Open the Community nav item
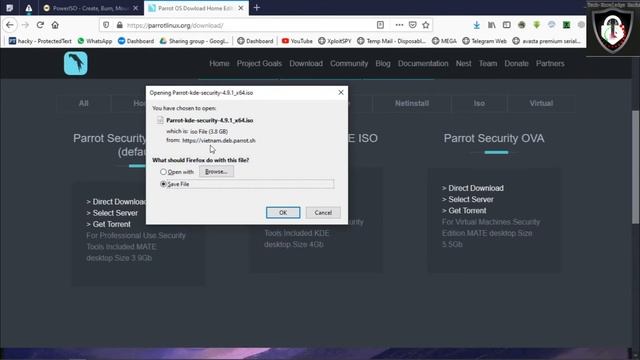 (x=349, y=64)
